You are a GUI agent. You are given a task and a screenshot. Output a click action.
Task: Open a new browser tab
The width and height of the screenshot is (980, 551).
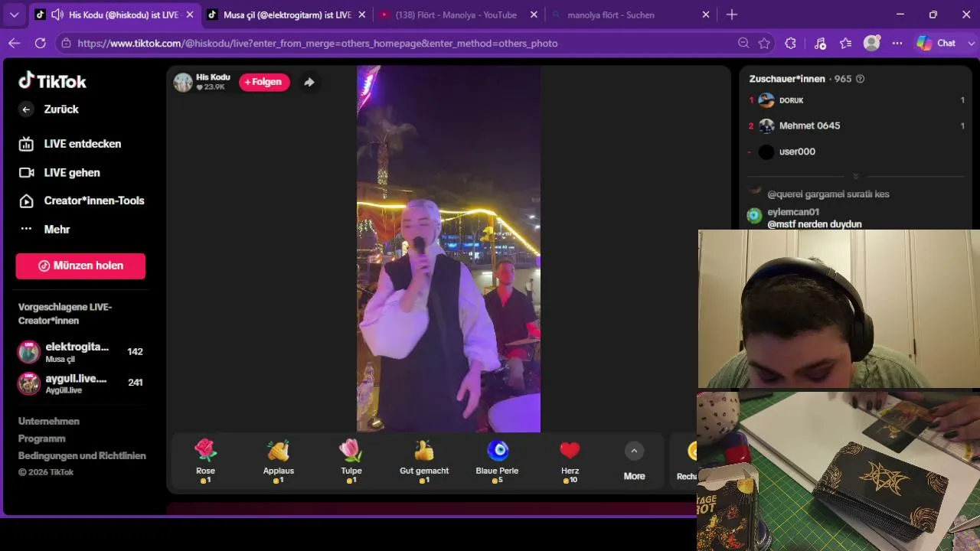coord(732,15)
